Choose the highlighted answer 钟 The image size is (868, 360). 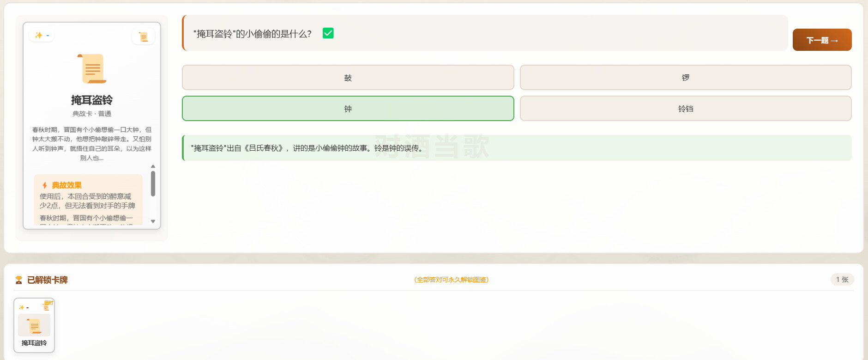click(x=348, y=109)
